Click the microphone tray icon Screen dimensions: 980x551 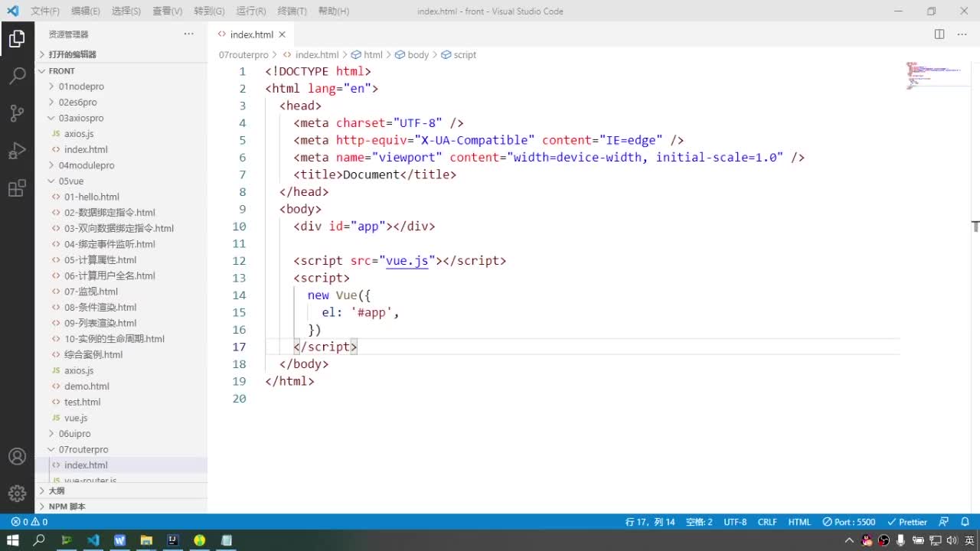901,540
